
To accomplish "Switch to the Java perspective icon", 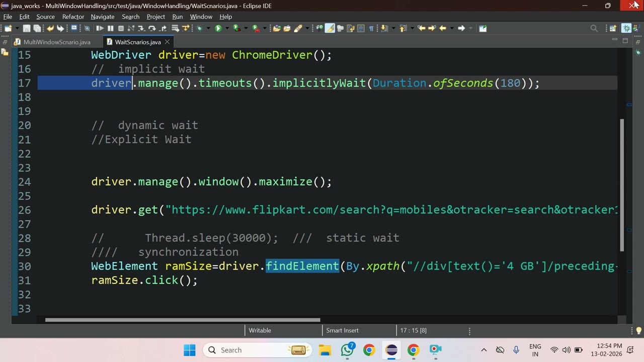I will click(636, 28).
